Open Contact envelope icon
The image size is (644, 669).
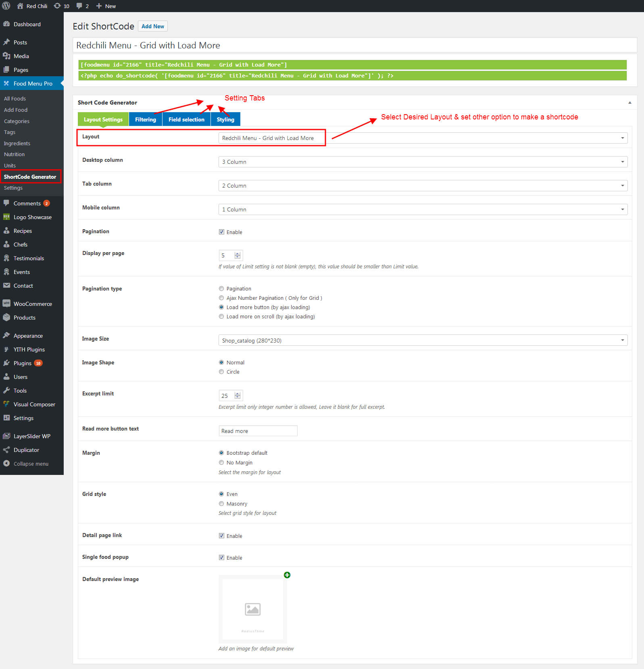click(x=6, y=286)
